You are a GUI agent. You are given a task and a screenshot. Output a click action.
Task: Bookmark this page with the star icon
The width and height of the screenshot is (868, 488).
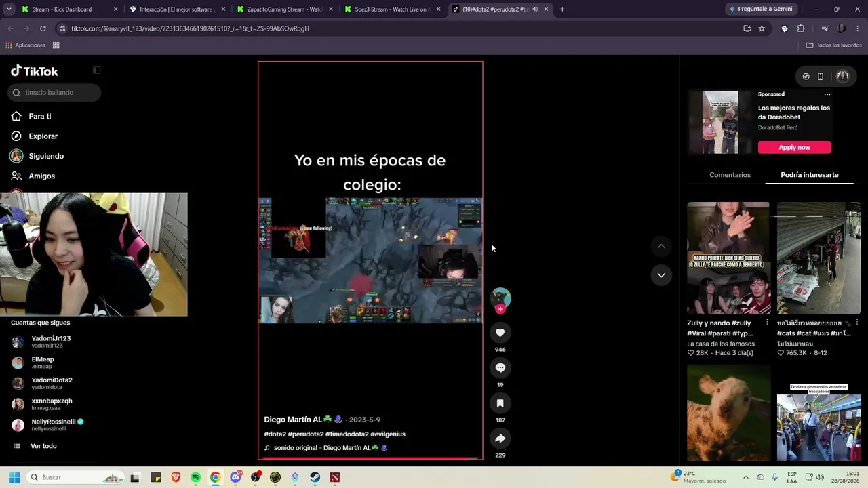point(762,28)
